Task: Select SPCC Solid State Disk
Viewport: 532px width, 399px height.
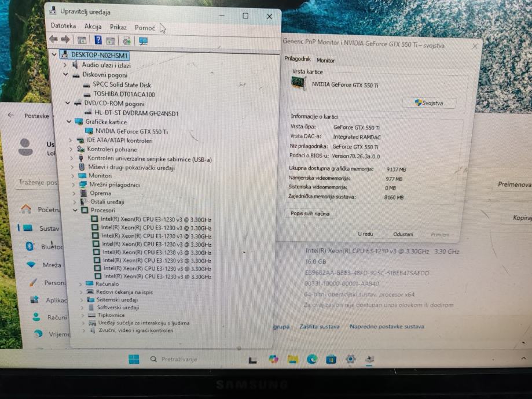Action: (x=122, y=85)
